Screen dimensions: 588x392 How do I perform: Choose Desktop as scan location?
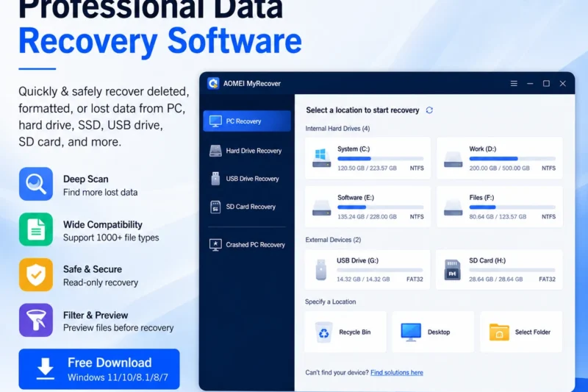coord(433,332)
